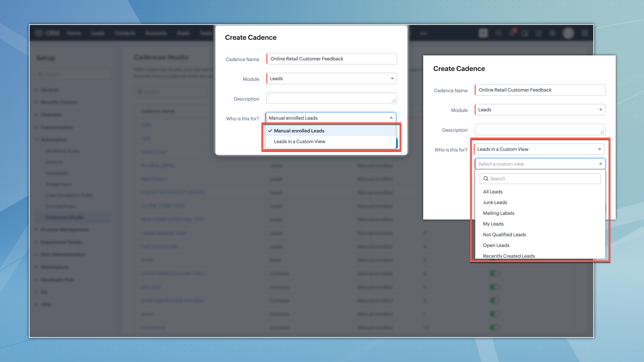Pick Not Qualified Leads view
Viewport: 644px width, 362px height.
504,235
